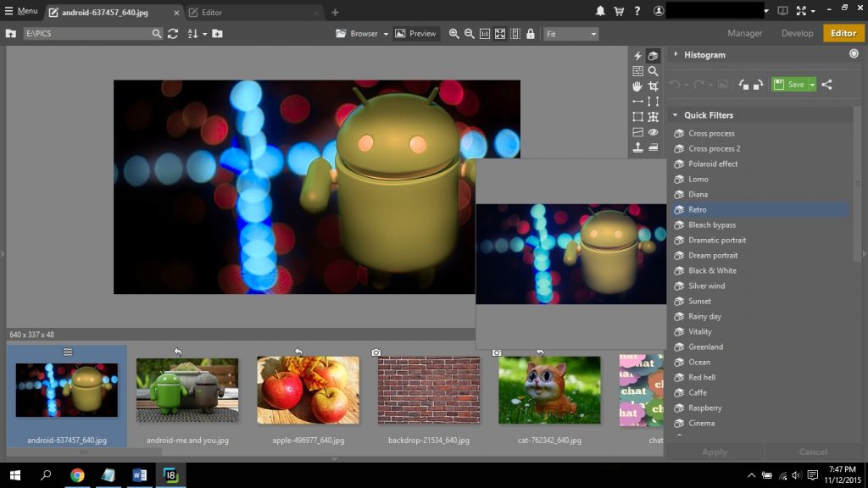The image size is (868, 488).
Task: Click the filmstrip horizontal scrollbar
Action: (x=84, y=452)
